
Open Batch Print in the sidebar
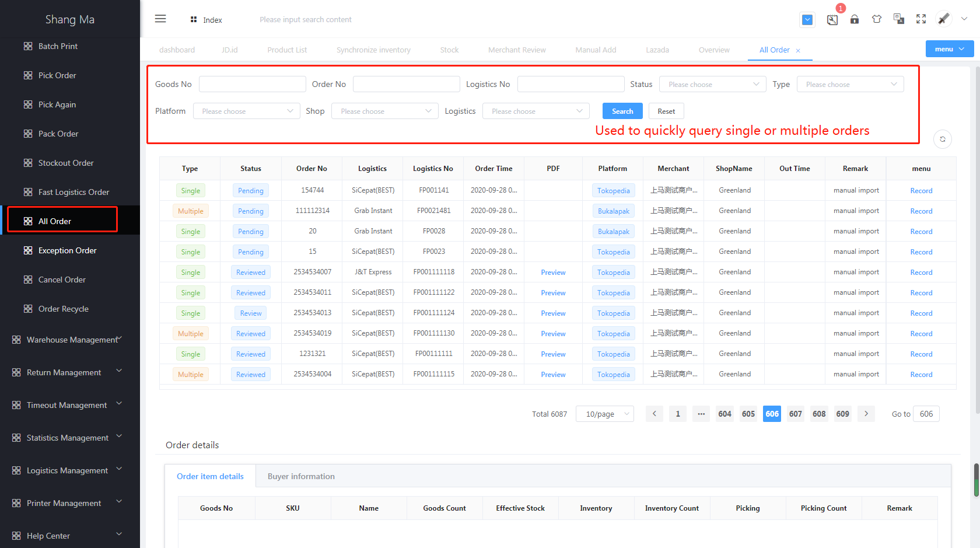pyautogui.click(x=58, y=46)
